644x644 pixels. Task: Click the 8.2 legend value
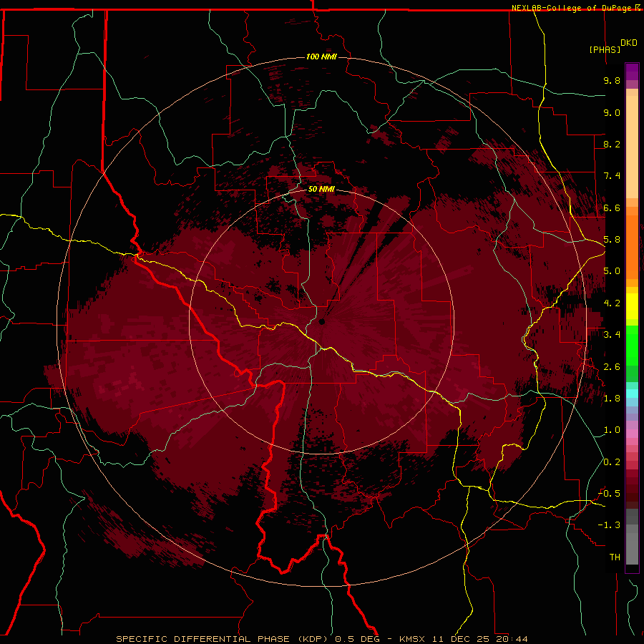(612, 144)
